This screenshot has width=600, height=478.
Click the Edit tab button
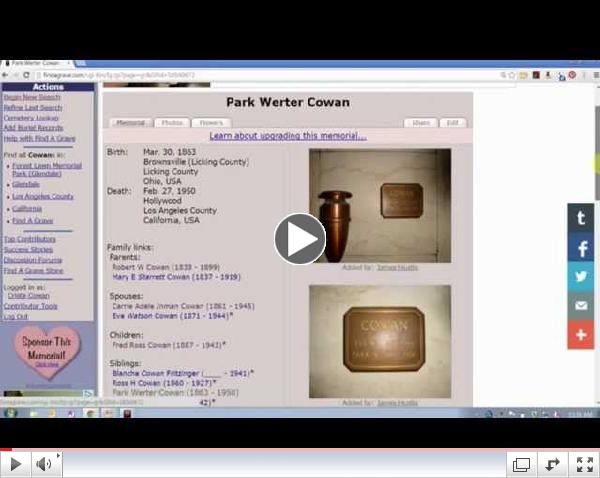click(x=453, y=123)
